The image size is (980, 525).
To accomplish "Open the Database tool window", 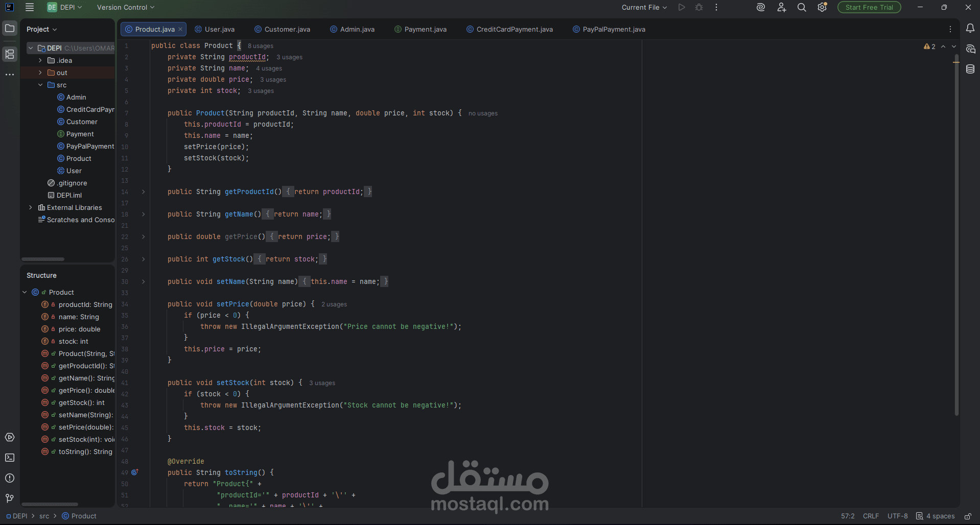I will [970, 69].
